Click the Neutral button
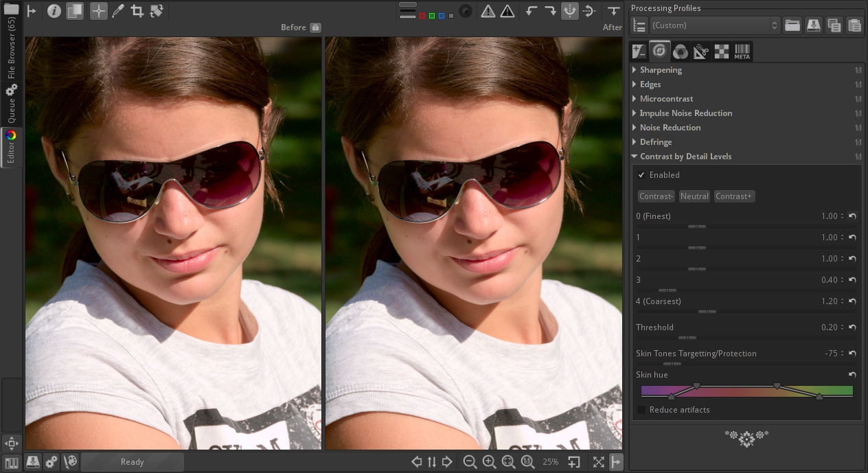The height and width of the screenshot is (473, 868). tap(694, 196)
